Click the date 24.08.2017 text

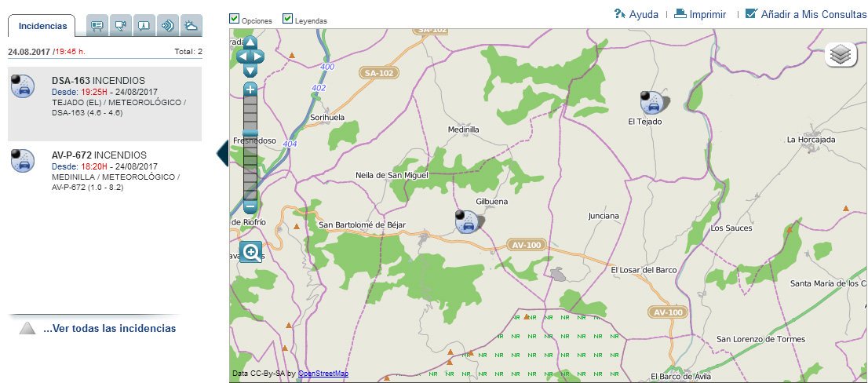tap(29, 52)
